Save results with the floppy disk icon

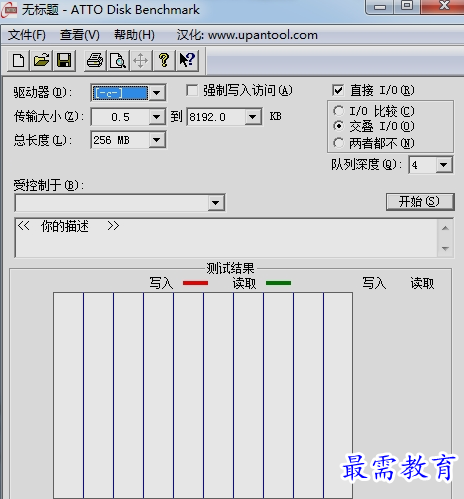click(x=64, y=60)
